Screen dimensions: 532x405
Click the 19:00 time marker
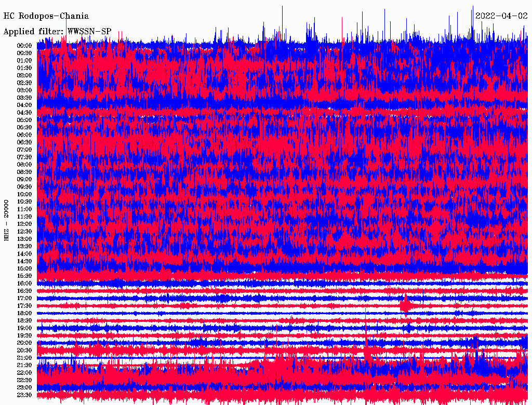point(24,328)
